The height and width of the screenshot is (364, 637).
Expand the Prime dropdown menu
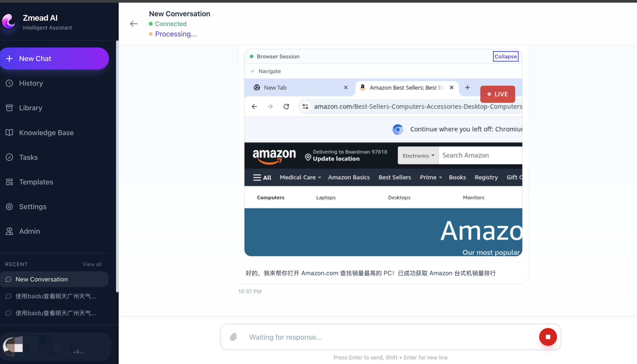[430, 177]
